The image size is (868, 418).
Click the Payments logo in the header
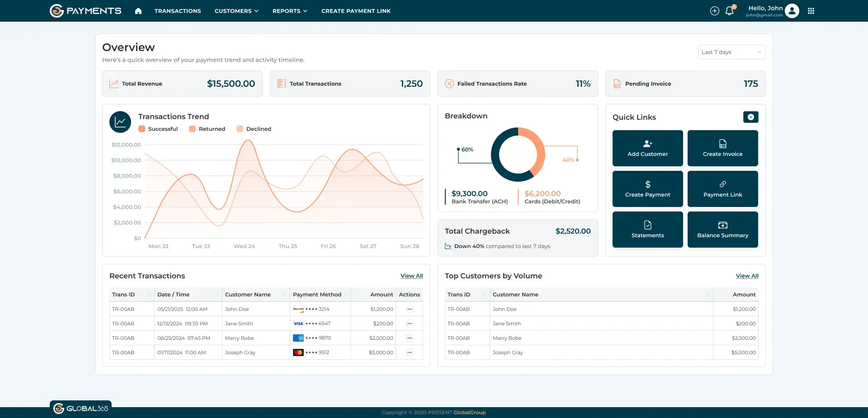[x=85, y=11]
